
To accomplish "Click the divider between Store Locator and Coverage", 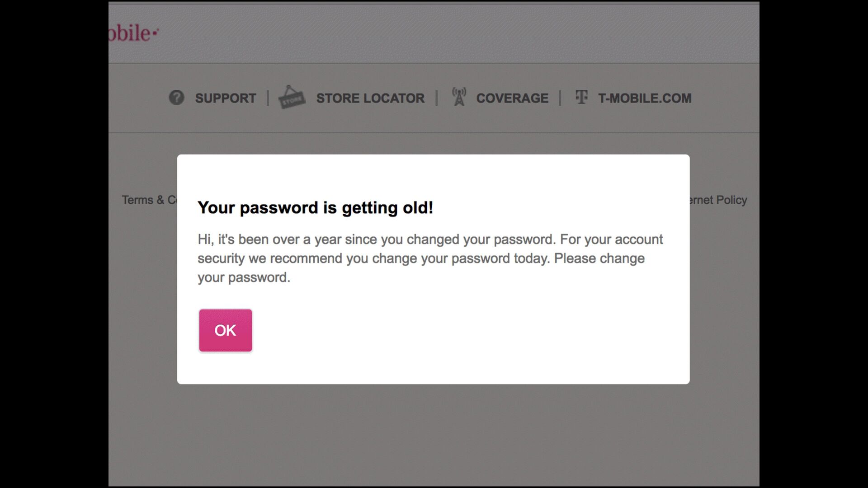I will tap(436, 98).
